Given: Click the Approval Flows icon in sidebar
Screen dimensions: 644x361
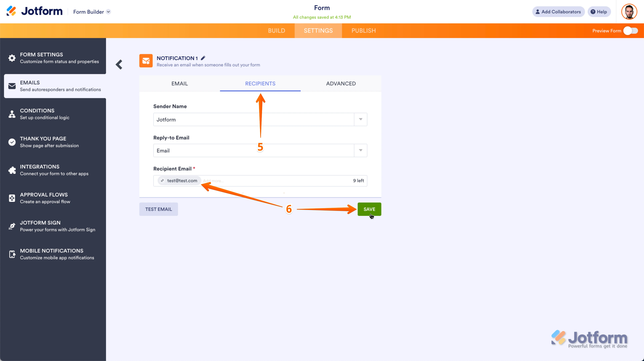Looking at the screenshot, I should [x=12, y=198].
